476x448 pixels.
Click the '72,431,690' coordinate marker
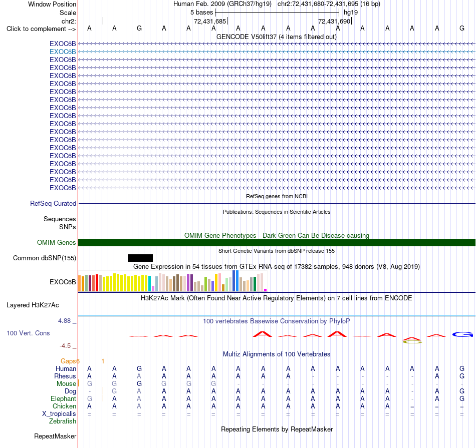click(334, 21)
